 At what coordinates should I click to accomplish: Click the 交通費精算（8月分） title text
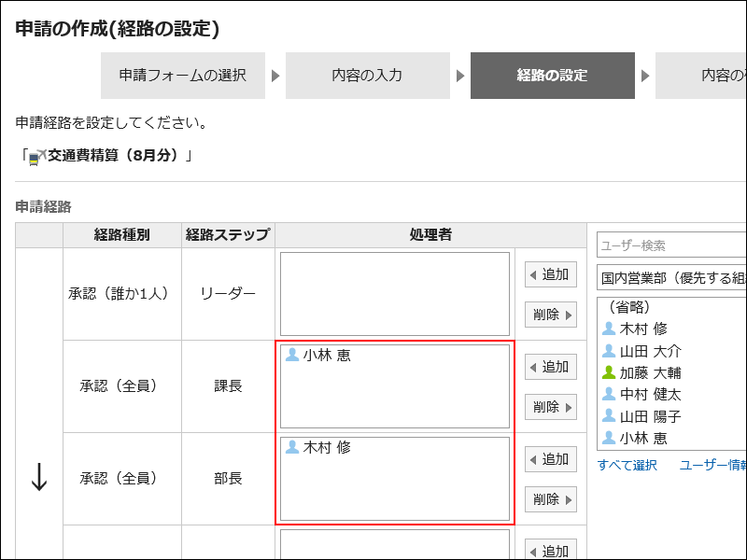coord(115,156)
